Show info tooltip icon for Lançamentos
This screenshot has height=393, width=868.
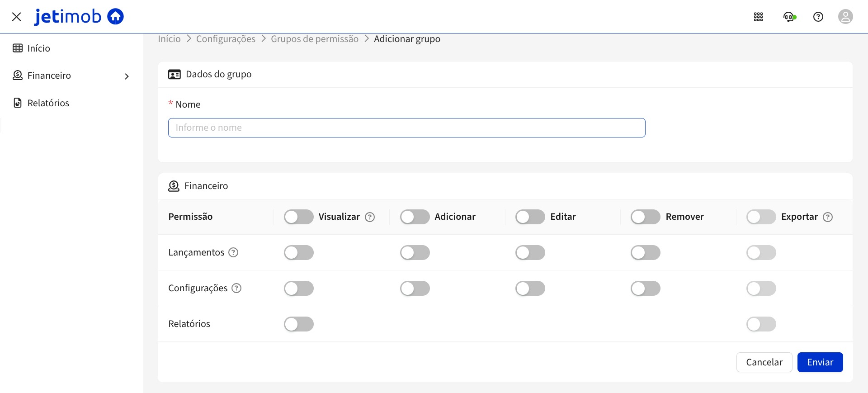point(233,252)
